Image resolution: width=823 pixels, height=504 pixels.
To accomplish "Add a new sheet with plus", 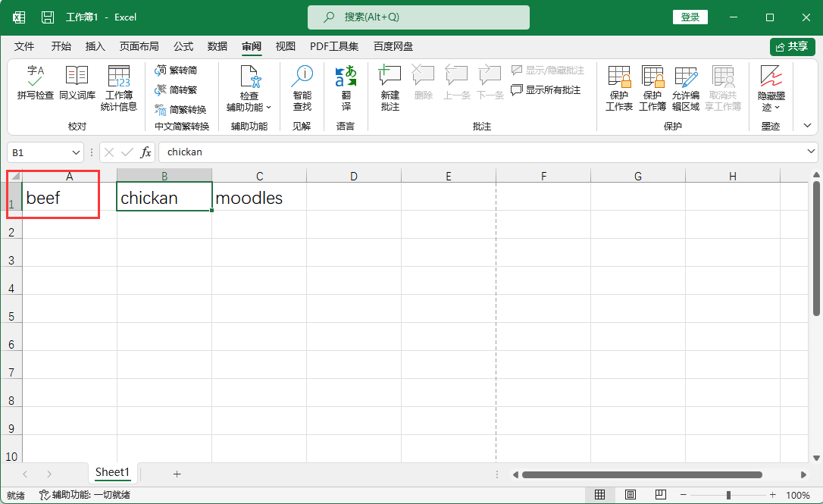I will (x=177, y=474).
